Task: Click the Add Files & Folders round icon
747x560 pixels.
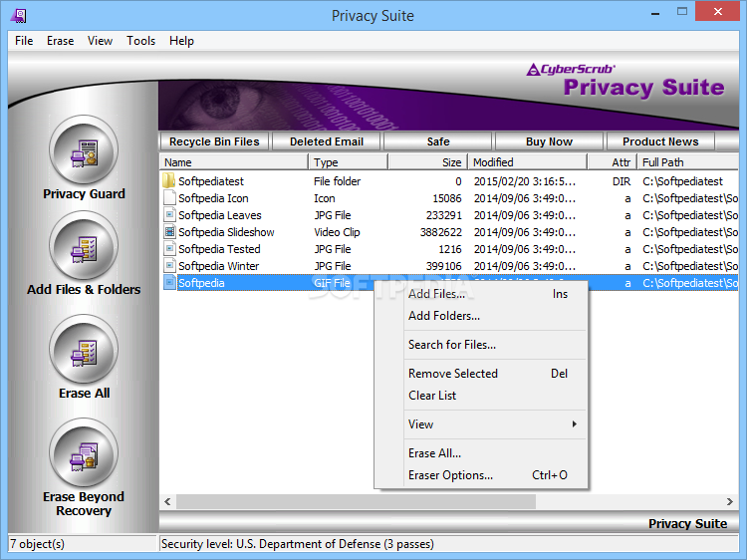Action: coord(84,245)
